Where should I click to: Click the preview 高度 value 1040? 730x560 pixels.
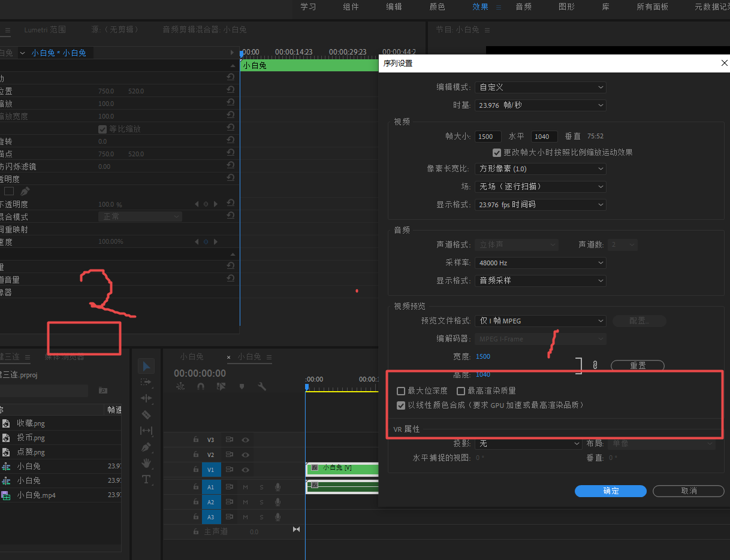coord(483,374)
